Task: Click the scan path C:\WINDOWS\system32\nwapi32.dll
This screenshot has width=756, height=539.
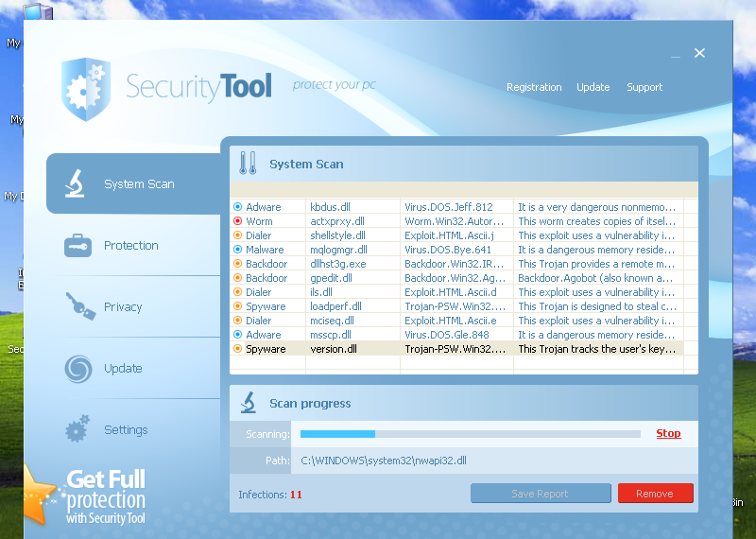Action: click(384, 461)
